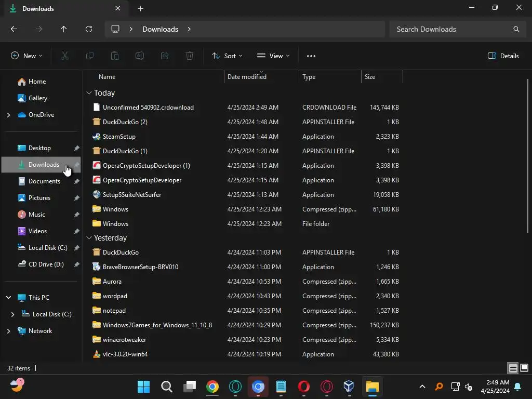Open the Sort dropdown menu

click(227, 56)
